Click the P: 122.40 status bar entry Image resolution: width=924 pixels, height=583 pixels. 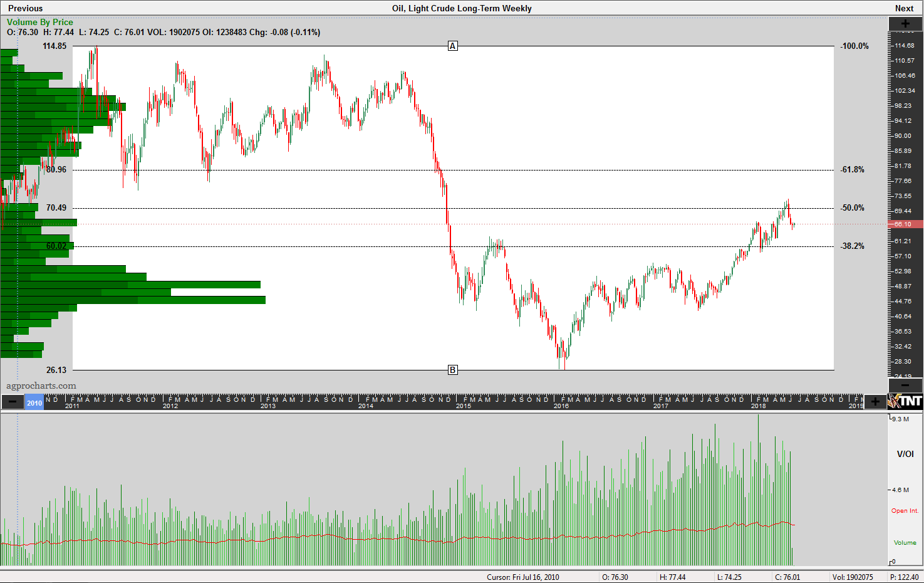tap(905, 577)
